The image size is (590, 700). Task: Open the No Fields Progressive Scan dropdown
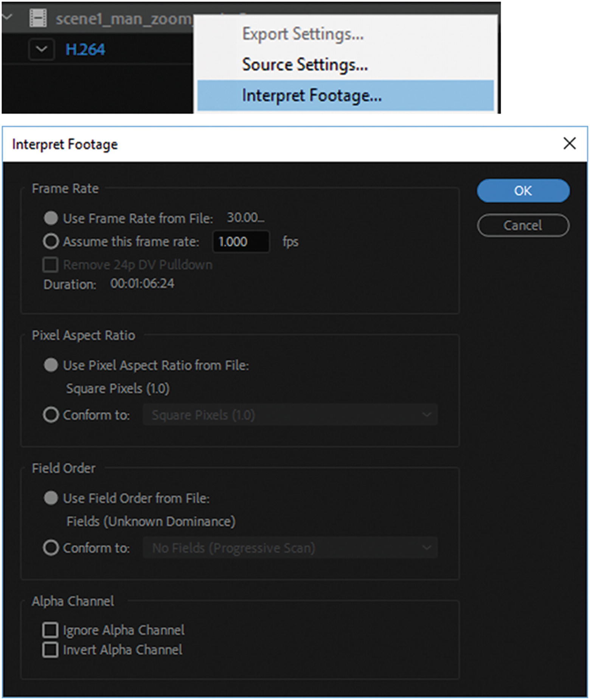pos(290,548)
